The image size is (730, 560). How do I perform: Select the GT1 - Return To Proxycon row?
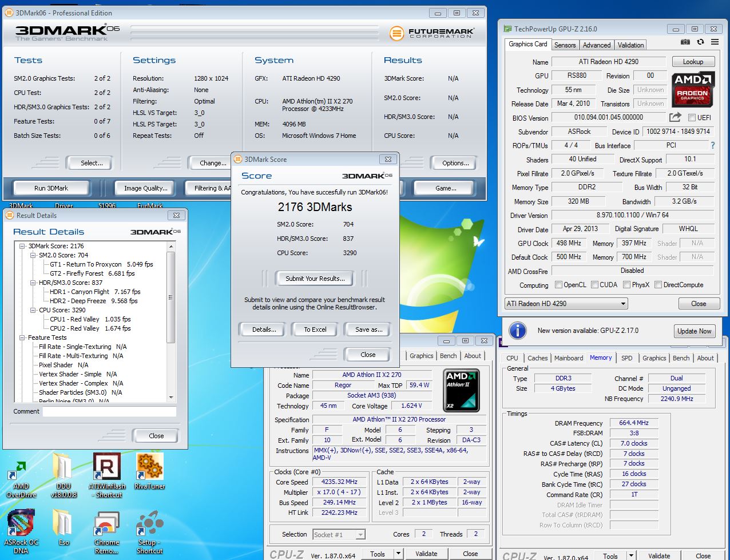click(101, 264)
